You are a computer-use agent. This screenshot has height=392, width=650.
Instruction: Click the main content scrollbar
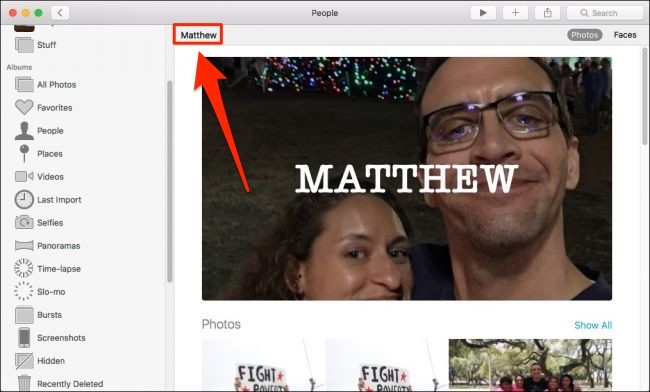click(645, 96)
